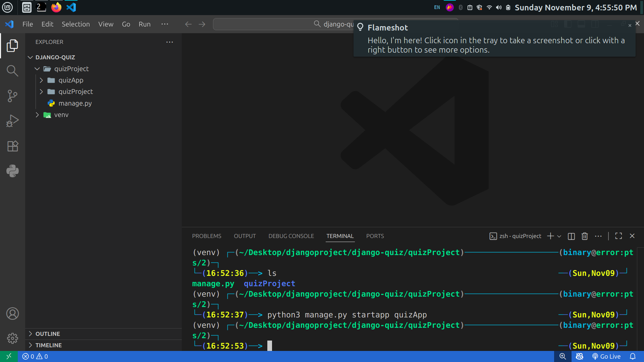Expand the OUTLINE section
The image size is (644, 362).
(x=47, y=334)
